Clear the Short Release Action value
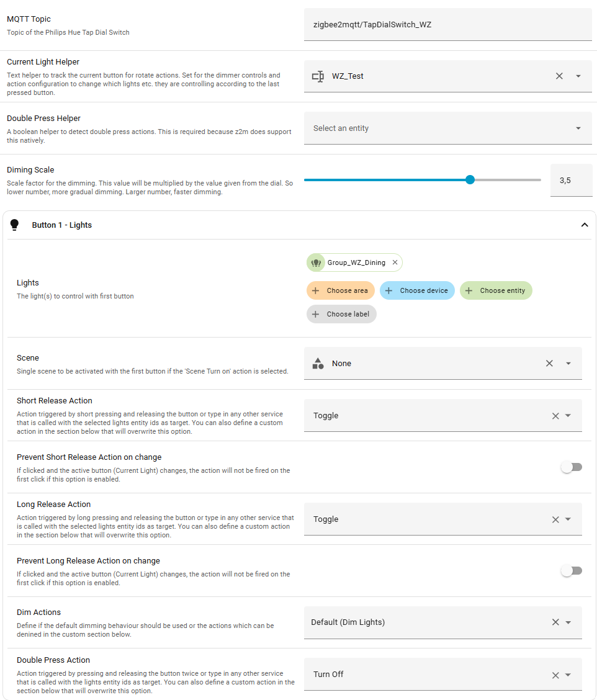 pyautogui.click(x=555, y=416)
